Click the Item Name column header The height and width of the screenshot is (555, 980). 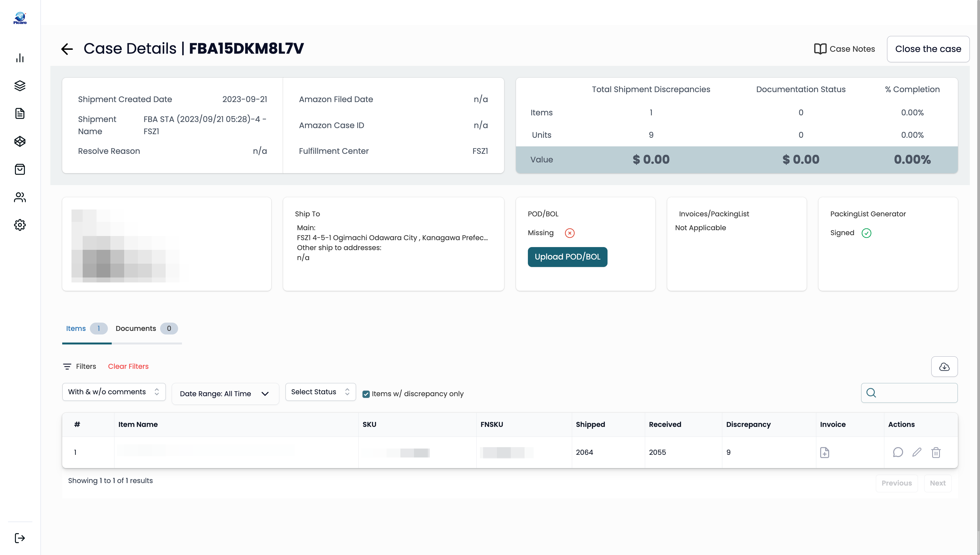pos(138,425)
